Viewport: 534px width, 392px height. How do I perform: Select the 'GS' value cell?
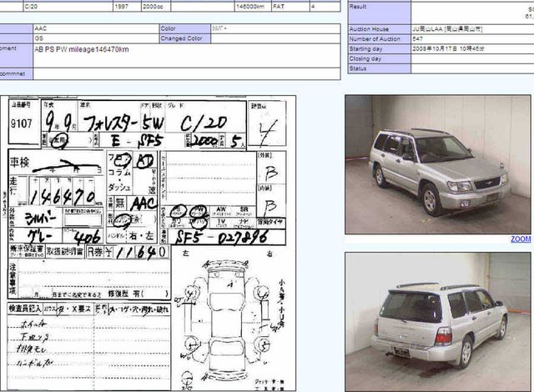point(96,38)
